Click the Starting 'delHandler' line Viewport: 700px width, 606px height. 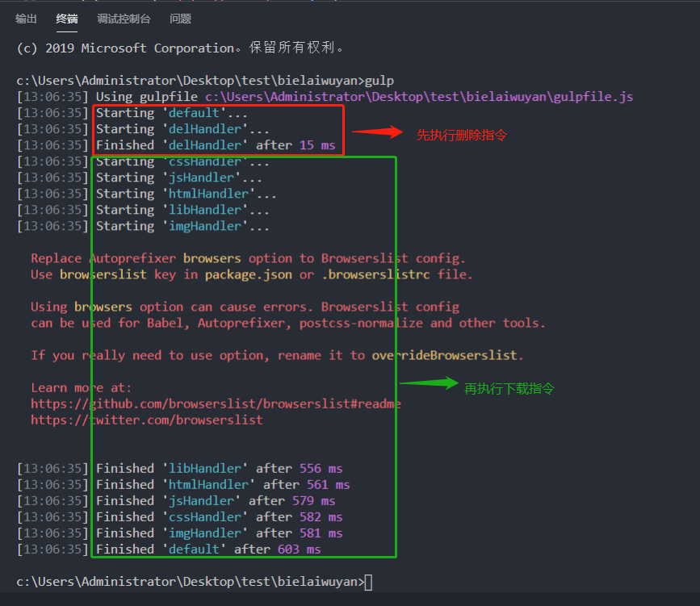click(x=143, y=129)
